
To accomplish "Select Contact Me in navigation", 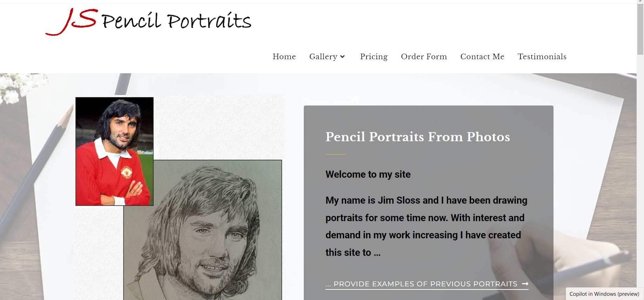I will (482, 57).
